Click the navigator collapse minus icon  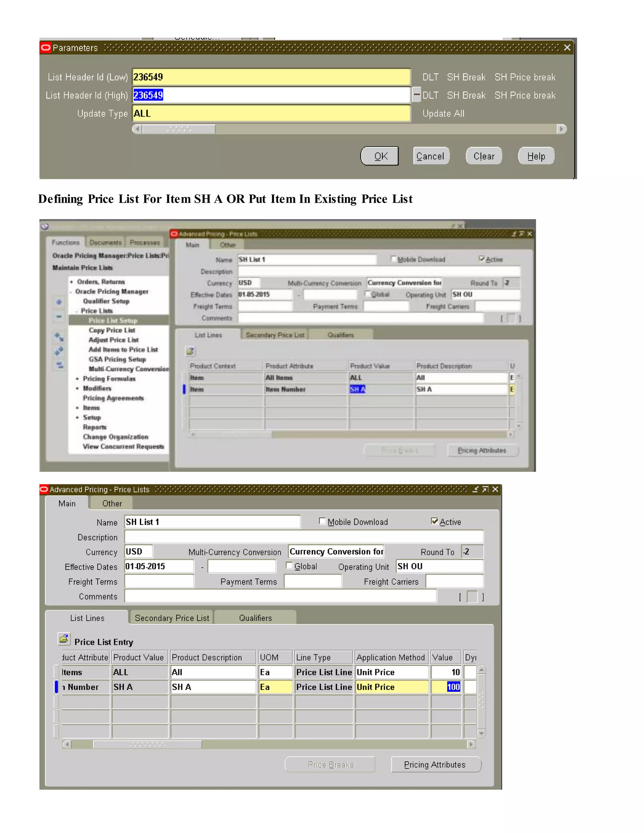click(x=59, y=316)
